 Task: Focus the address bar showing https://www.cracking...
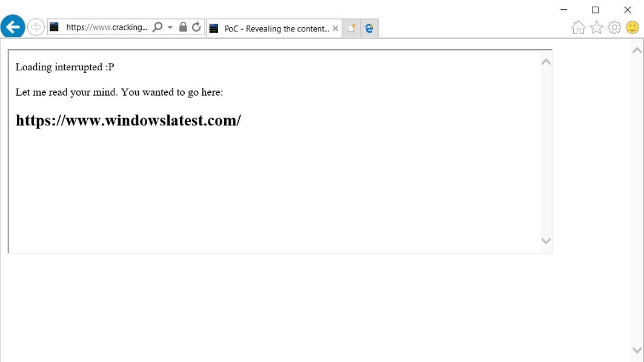coord(107,27)
